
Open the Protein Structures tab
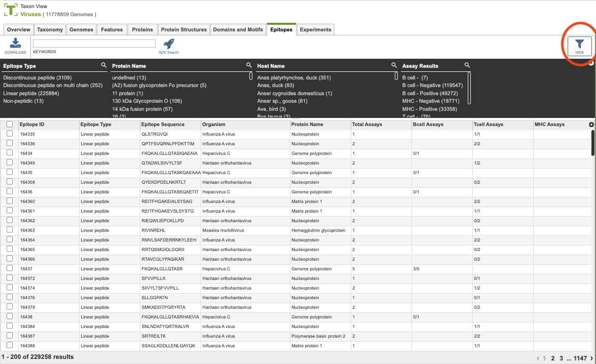coord(183,29)
